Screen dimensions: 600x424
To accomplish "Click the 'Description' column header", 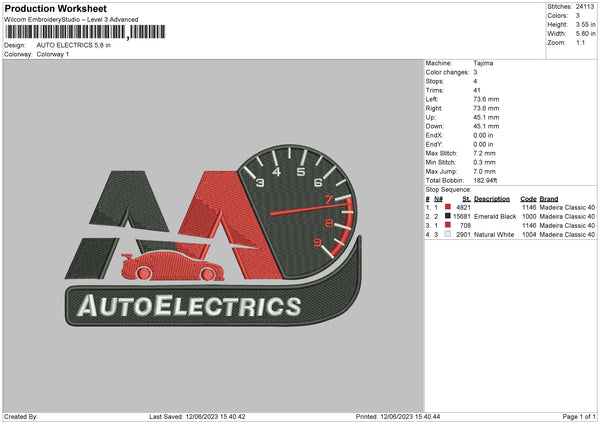I will tap(492, 199).
